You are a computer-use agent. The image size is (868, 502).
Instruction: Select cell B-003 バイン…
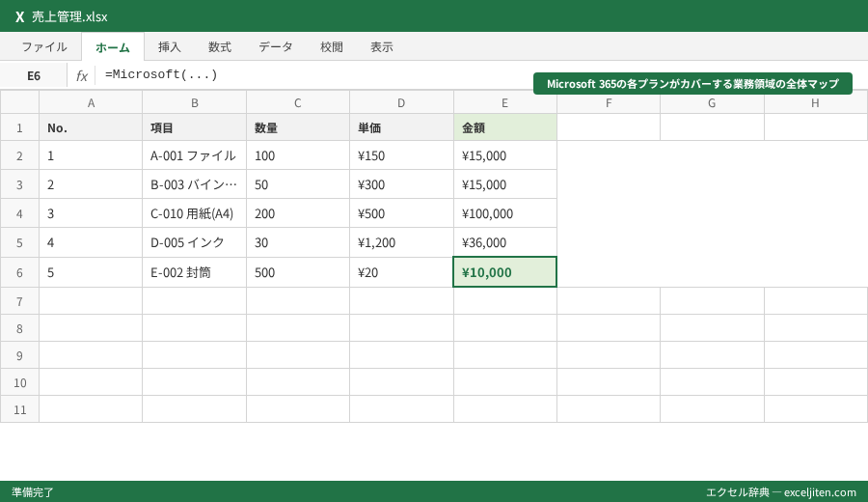(x=194, y=184)
